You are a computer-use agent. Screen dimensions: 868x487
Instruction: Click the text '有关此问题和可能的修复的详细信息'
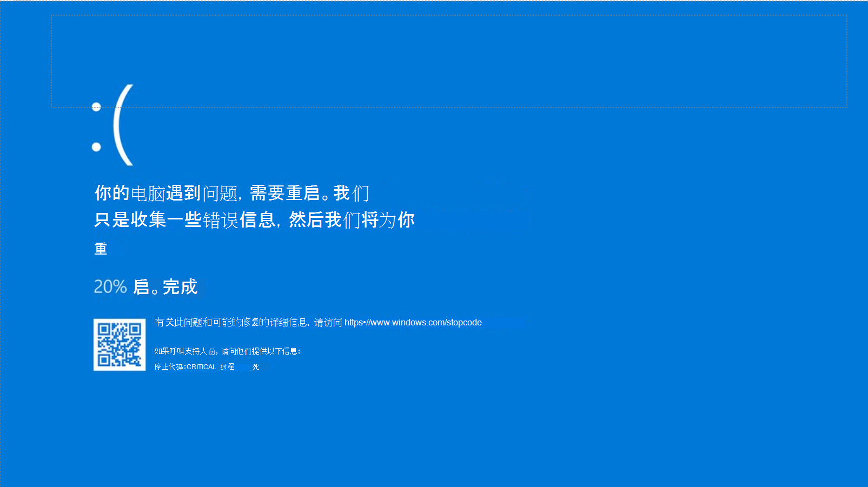(x=232, y=323)
